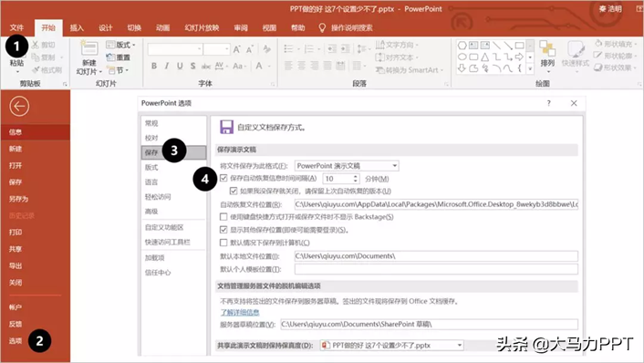Select the triangle shape in shapes gallery

pos(485,57)
